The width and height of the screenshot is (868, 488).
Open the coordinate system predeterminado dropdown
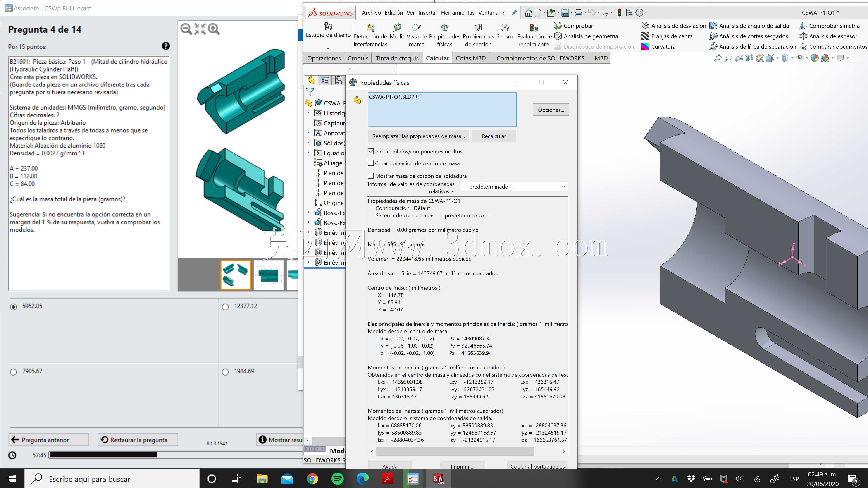pyautogui.click(x=514, y=186)
